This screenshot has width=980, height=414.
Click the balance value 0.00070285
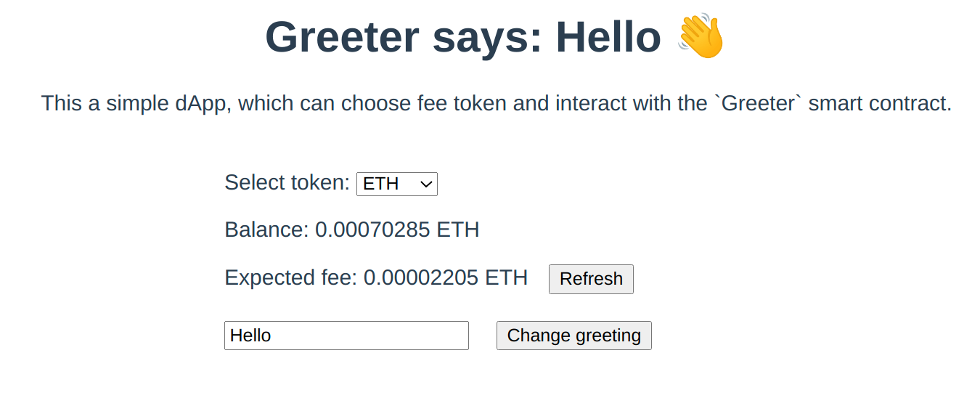click(372, 230)
